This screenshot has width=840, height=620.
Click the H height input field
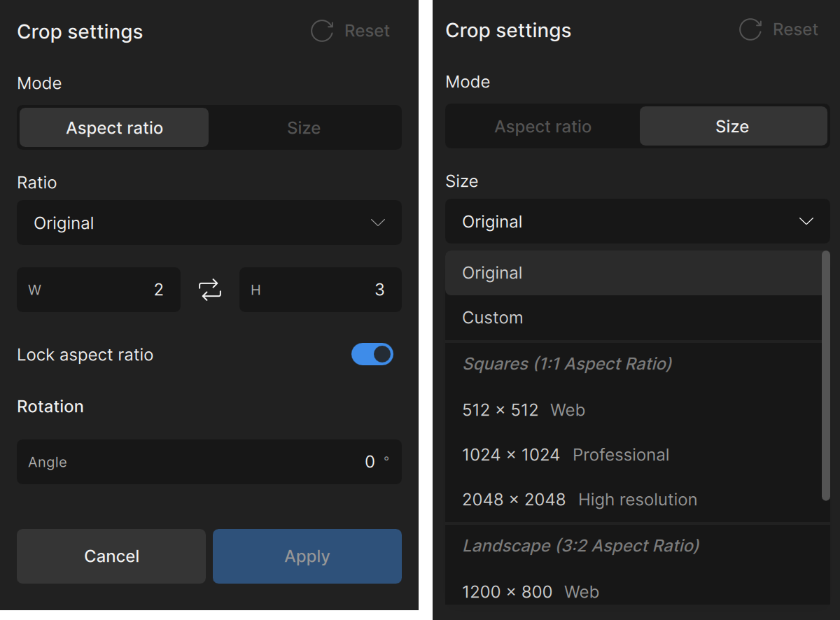point(320,290)
